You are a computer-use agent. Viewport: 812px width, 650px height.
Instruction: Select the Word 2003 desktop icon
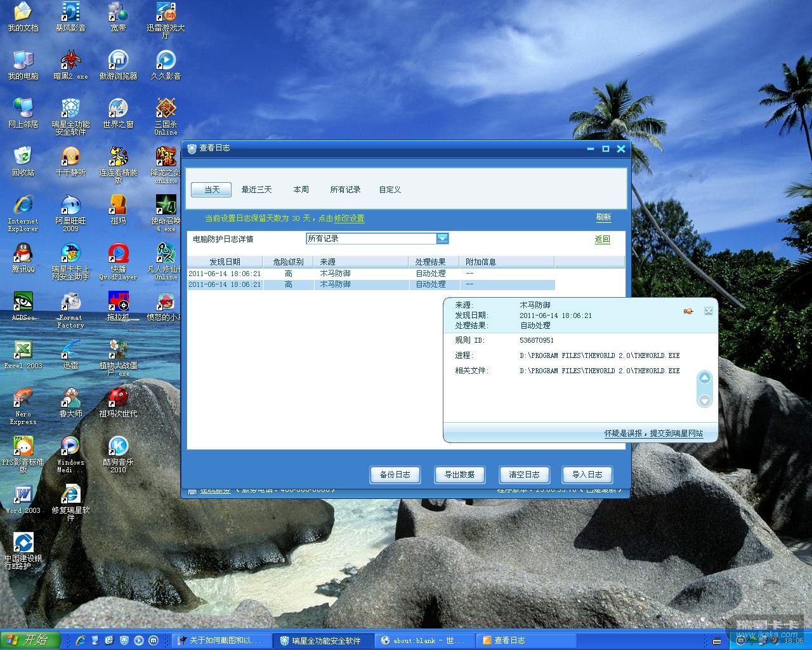coord(23,499)
